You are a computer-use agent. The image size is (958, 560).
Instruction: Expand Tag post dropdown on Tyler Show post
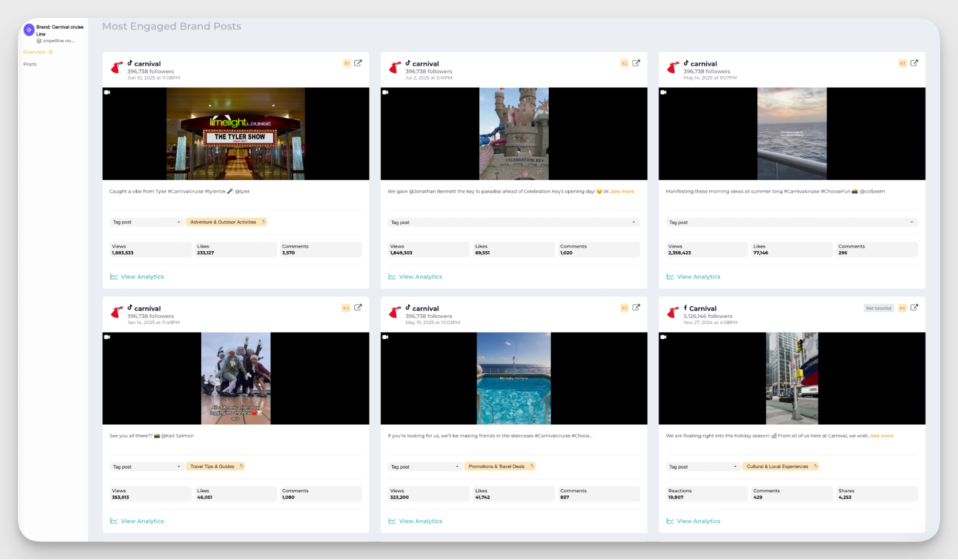coord(146,222)
